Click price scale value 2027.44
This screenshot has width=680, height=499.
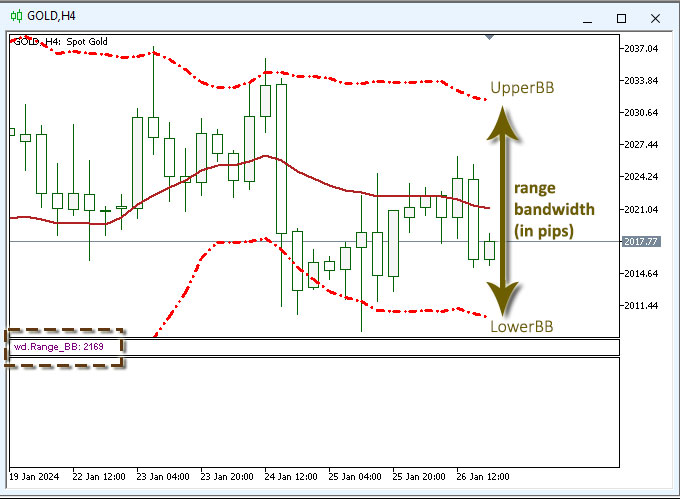click(641, 144)
